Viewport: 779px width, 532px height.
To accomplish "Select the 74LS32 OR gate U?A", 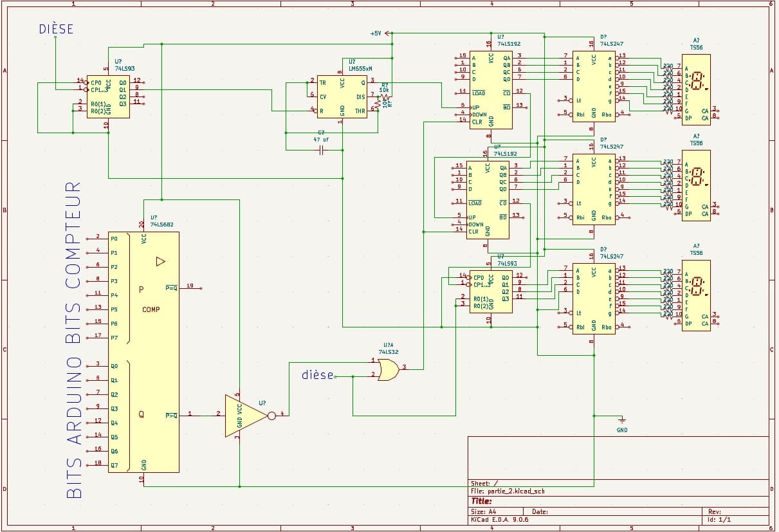I will click(x=388, y=370).
